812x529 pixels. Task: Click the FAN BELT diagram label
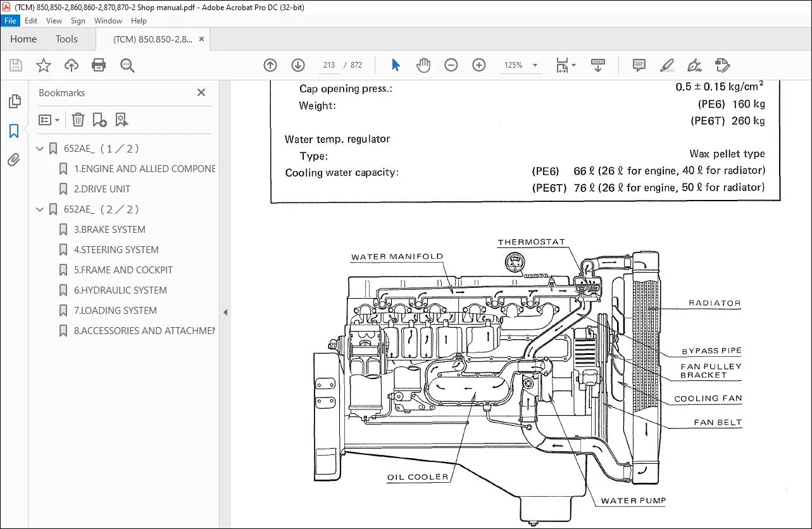click(x=718, y=422)
